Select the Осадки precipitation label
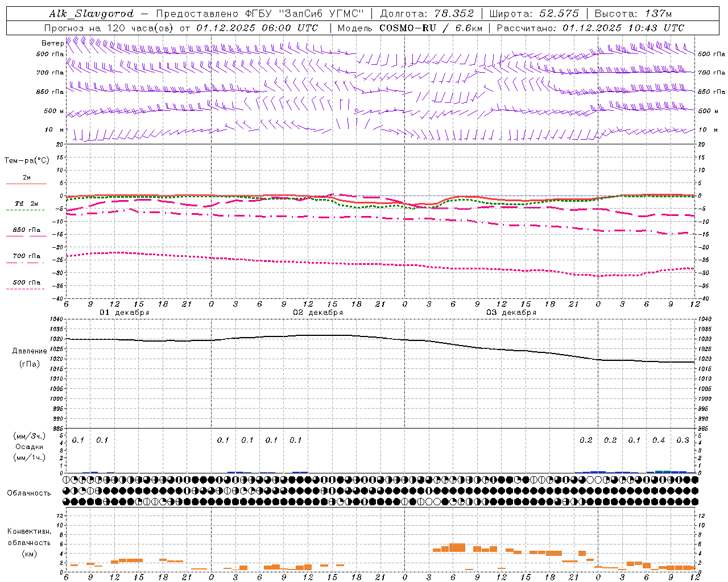728x582 pixels. click(30, 447)
